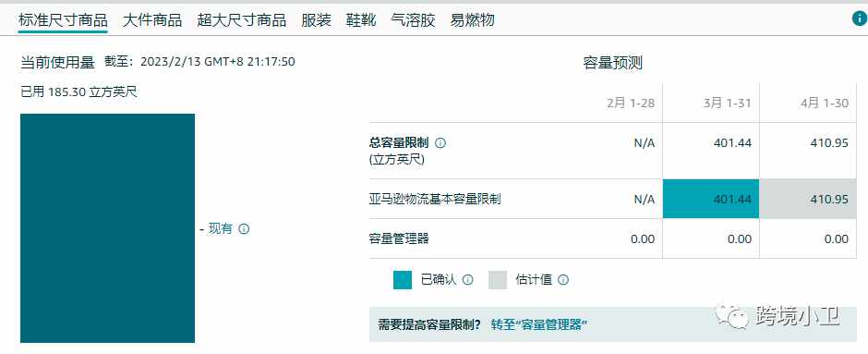Open the 转至"容量管理器" link
Image resolution: width=868 pixels, height=354 pixels.
538,324
